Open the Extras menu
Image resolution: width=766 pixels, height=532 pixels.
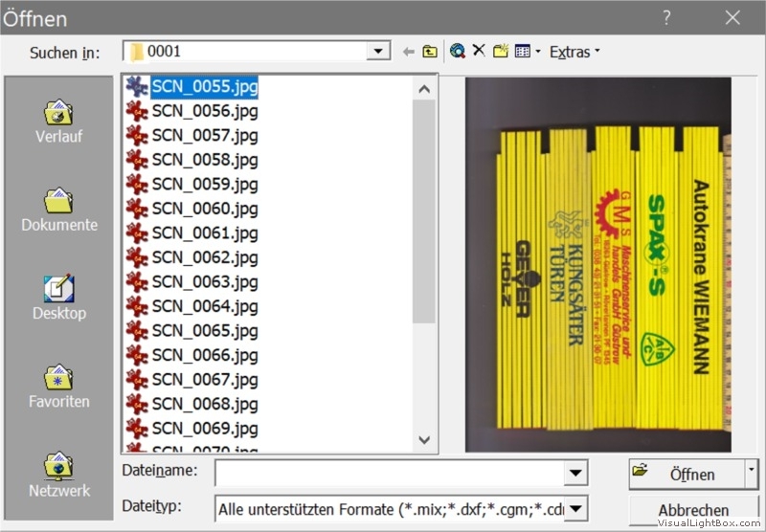pos(574,52)
